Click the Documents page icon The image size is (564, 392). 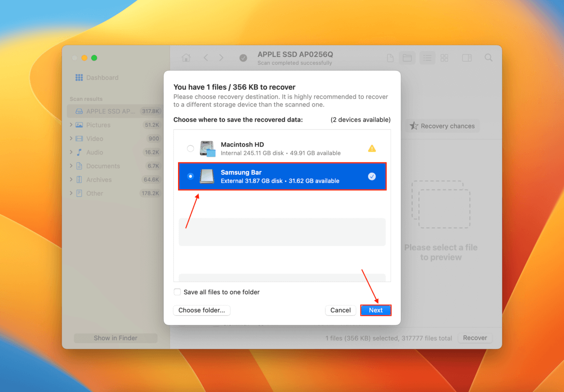point(79,166)
